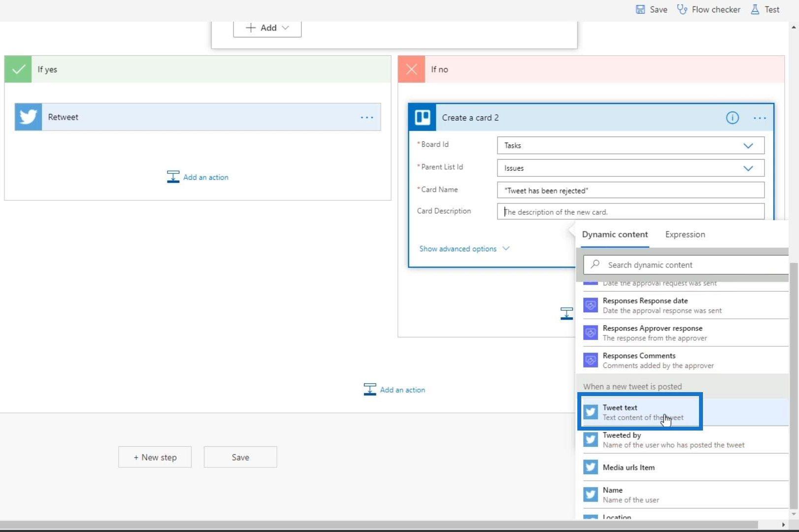799x532 pixels.
Task: Click the If yes branch header
Action: point(198,69)
